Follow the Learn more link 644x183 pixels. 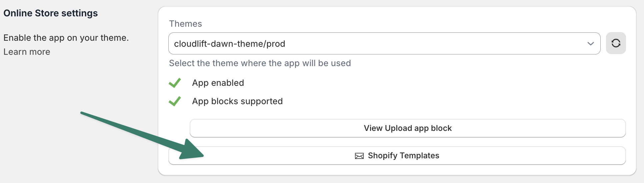27,52
